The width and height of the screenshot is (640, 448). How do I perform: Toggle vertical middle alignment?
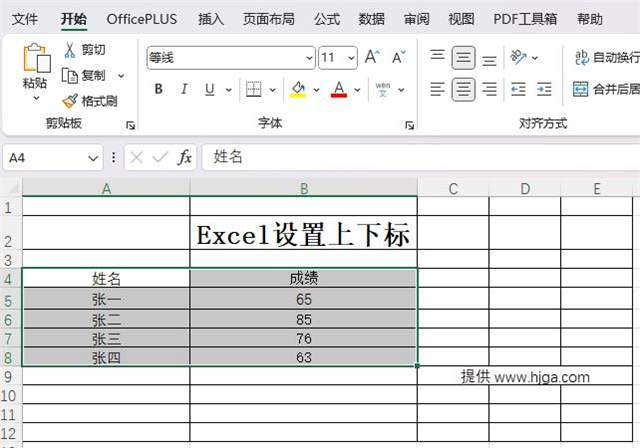tap(463, 58)
